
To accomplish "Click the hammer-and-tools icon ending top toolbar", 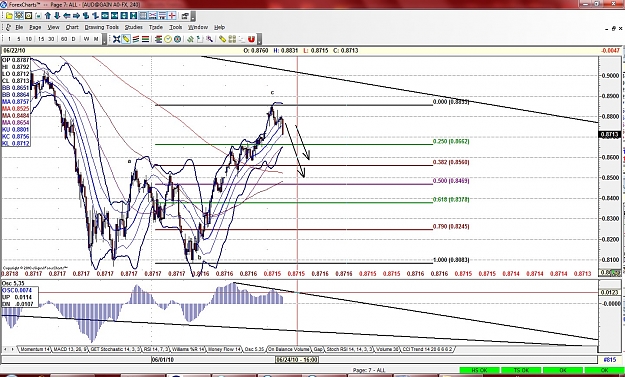I will point(185,16).
